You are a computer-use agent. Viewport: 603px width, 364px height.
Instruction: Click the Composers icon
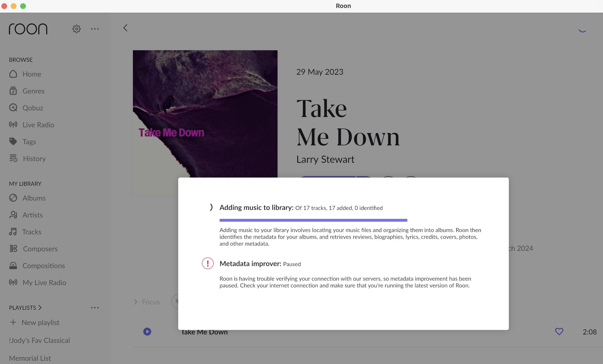[13, 248]
